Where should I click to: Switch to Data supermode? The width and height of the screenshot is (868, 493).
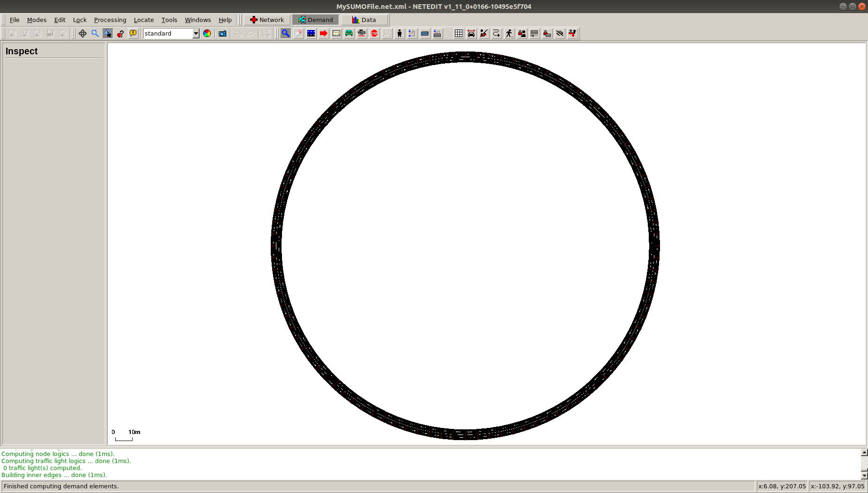click(364, 20)
